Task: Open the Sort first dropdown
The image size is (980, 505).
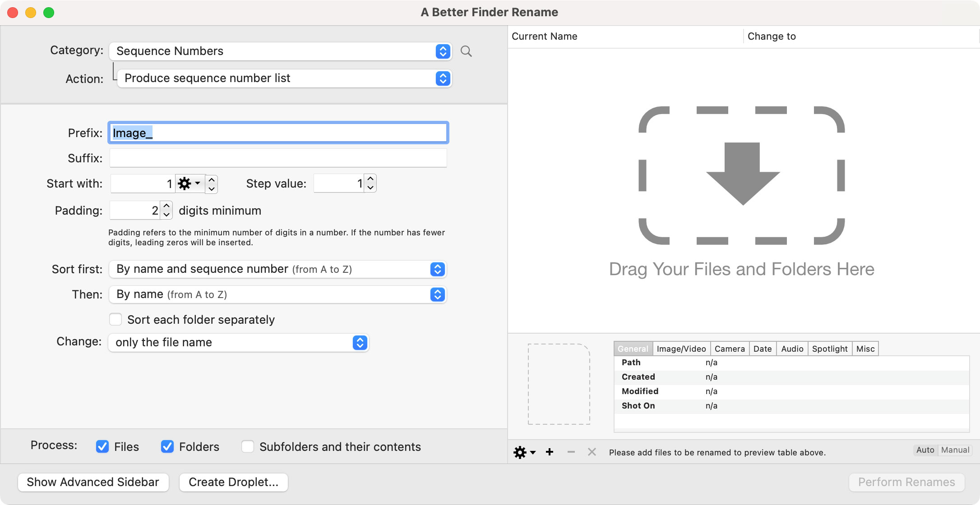Action: coord(278,269)
